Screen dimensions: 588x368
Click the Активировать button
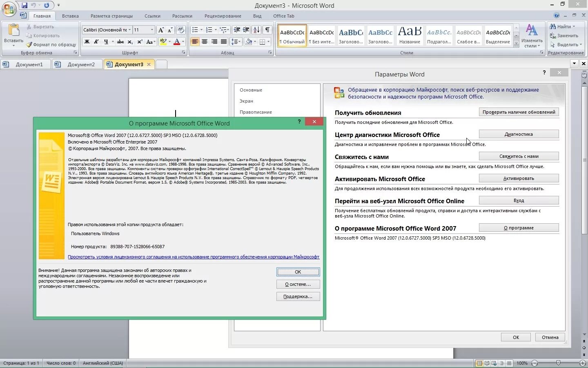pos(519,178)
